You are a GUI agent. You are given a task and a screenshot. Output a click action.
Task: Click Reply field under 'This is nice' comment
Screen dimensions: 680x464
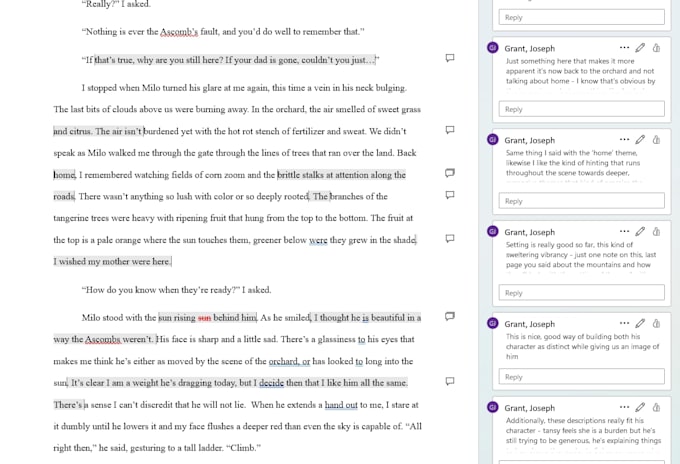tap(582, 377)
